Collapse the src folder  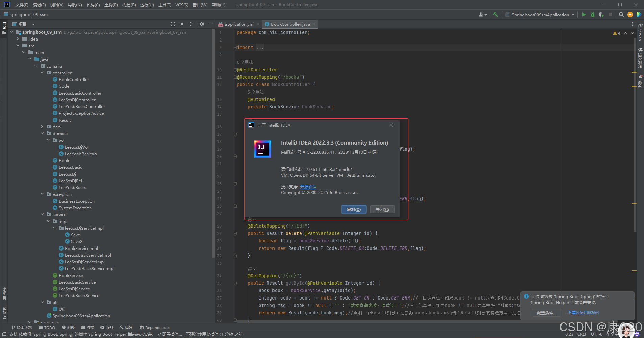click(x=18, y=46)
